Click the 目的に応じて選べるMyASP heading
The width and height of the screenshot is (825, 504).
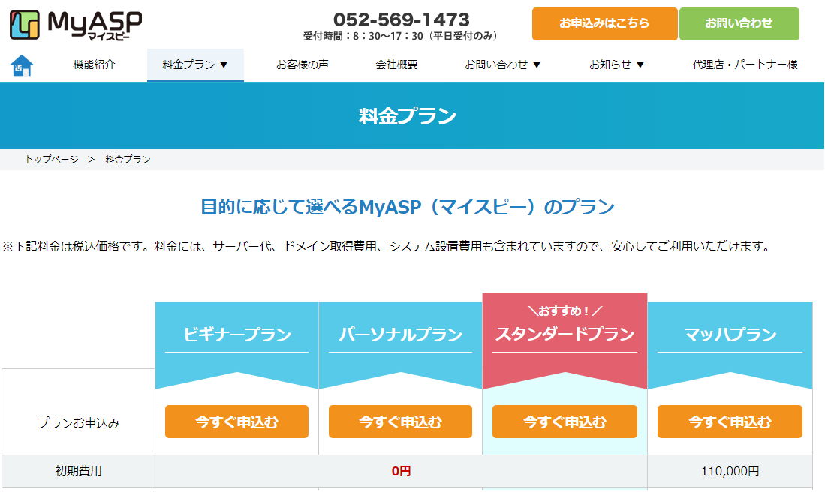pos(407,206)
